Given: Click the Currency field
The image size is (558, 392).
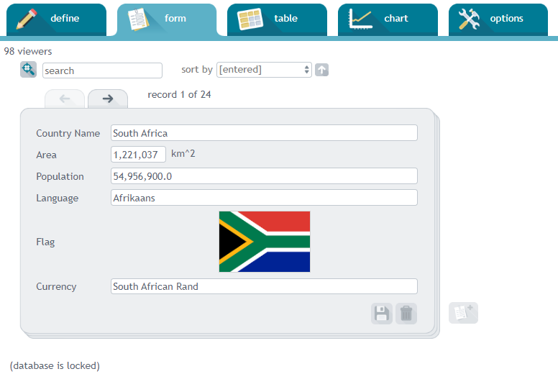Looking at the screenshot, I should tap(264, 286).
